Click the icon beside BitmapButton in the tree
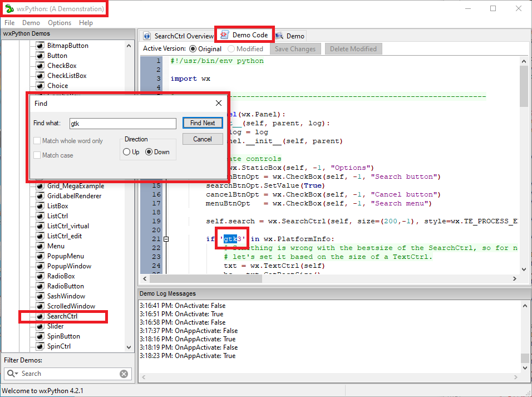Image resolution: width=532 pixels, height=397 pixels. 40,46
